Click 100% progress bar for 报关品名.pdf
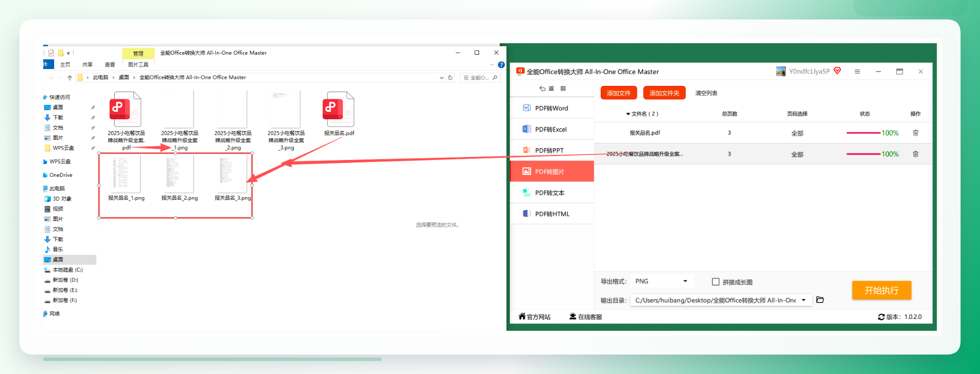Viewport: 980px width, 374px height. pos(873,133)
